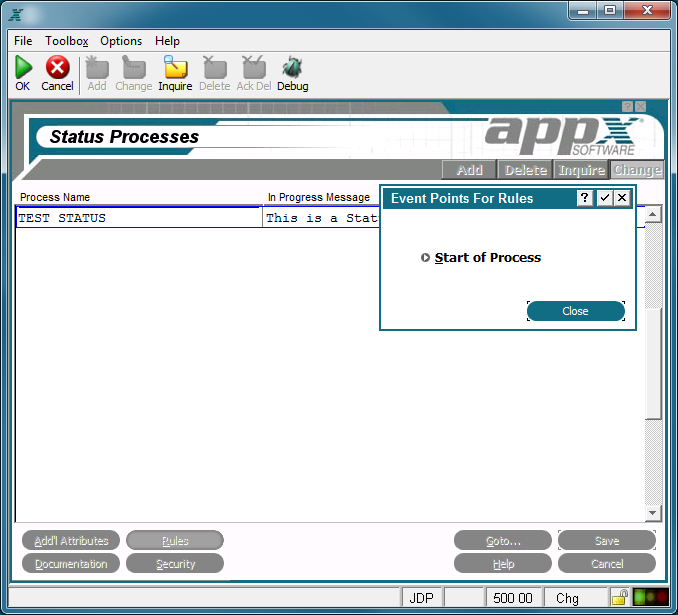This screenshot has height=615, width=678.
Task: Open the Documentation button
Action: (71, 564)
